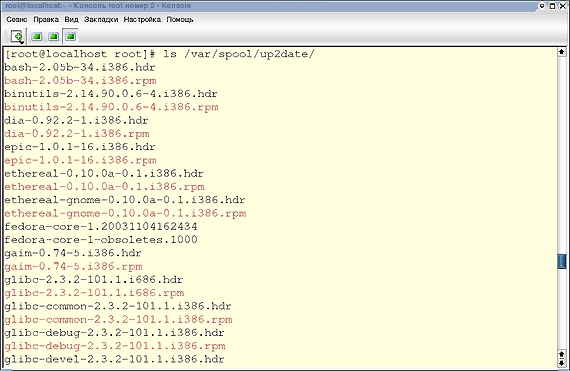Click gaim-0.74-5.i386.hdr entry
Viewport: 570px width, 371px height.
(x=73, y=253)
